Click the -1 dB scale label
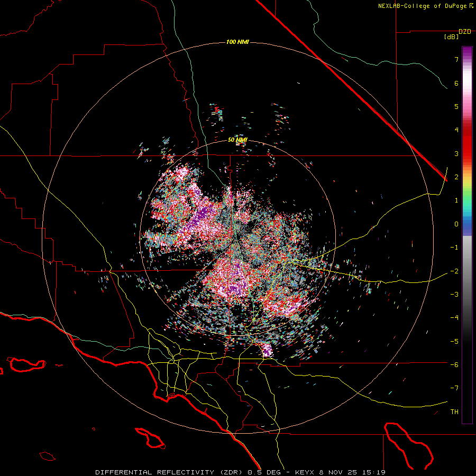This screenshot has width=476, height=476. (x=454, y=247)
